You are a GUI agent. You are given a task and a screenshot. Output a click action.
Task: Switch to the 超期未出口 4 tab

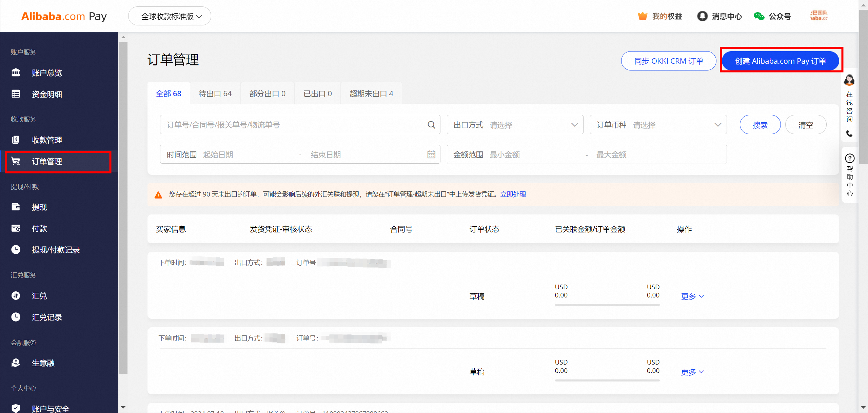click(371, 94)
